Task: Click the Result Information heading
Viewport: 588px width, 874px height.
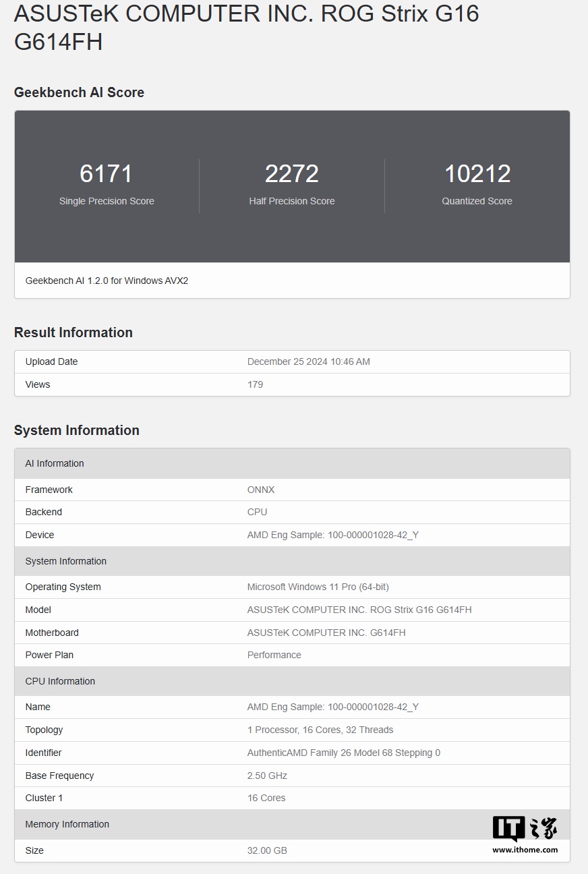Action: 73,332
